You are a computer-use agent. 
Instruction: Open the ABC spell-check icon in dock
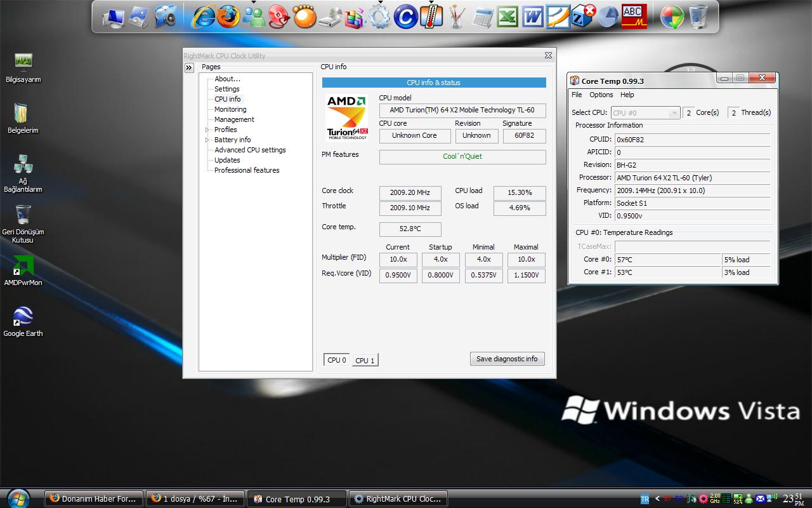633,17
